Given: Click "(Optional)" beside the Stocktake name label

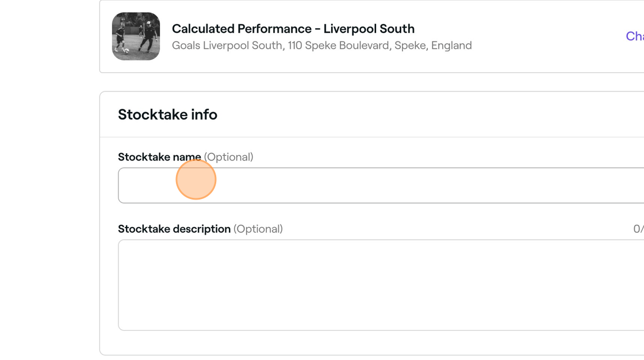Looking at the screenshot, I should (x=228, y=157).
